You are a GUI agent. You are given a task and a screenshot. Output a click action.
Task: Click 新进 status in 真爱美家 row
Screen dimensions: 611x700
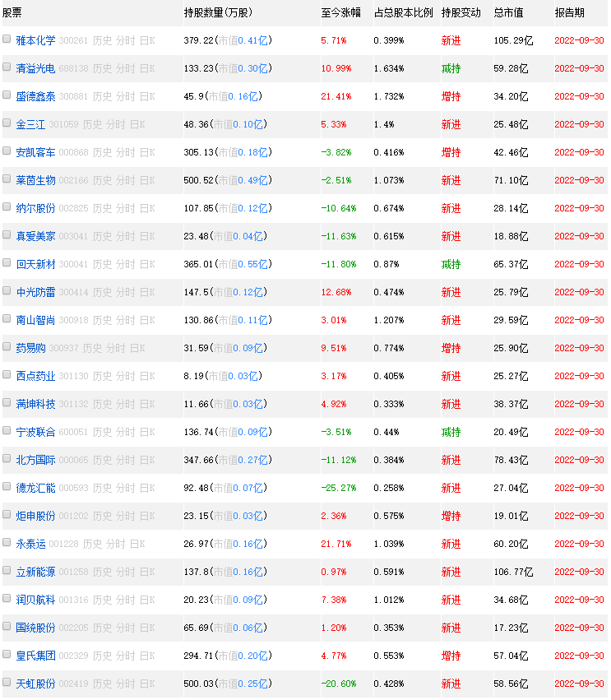pos(451,236)
